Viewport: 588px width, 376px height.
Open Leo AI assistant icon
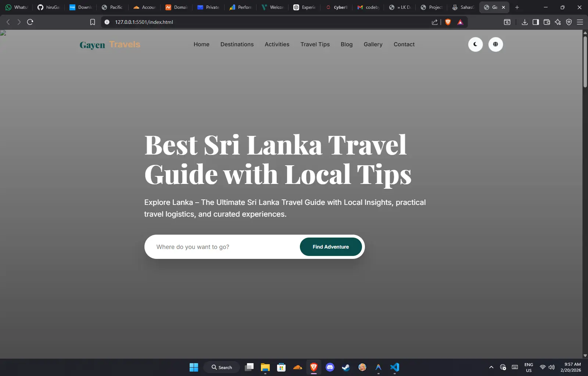click(557, 22)
